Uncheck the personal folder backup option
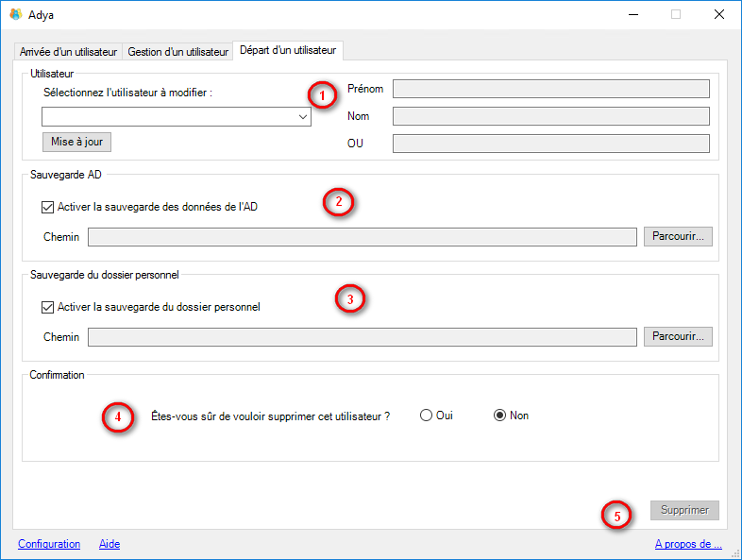The width and height of the screenshot is (742, 560). [48, 307]
